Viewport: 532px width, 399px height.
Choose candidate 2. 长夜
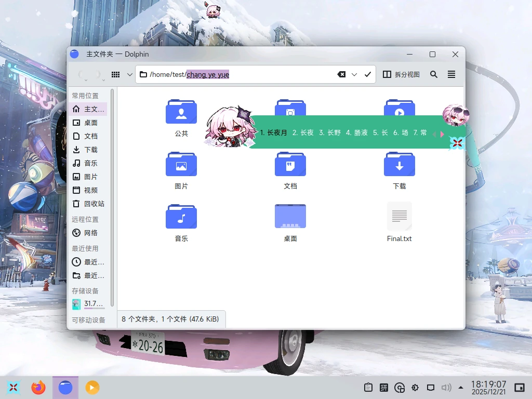pyautogui.click(x=303, y=132)
